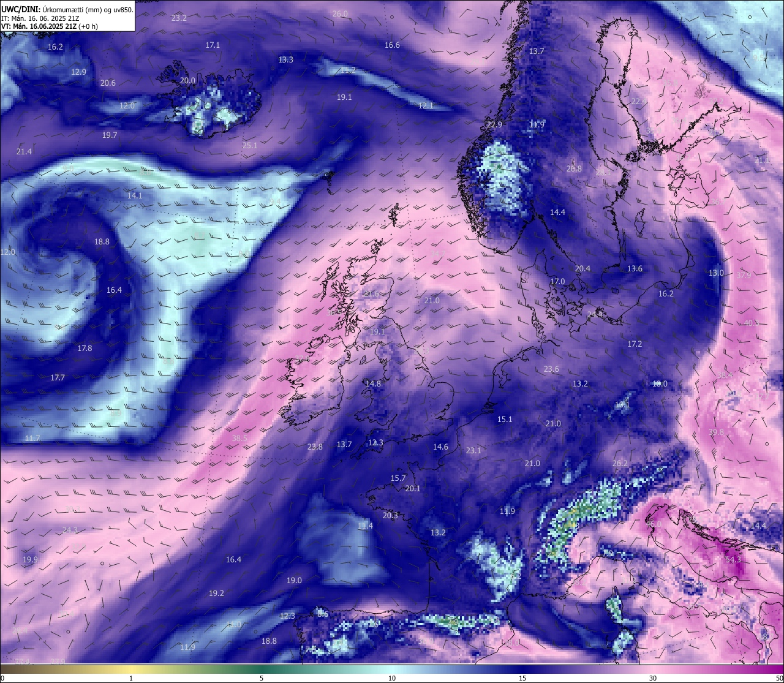The height and width of the screenshot is (683, 784).
Task: Click the 14.6 value over English Channel
Action: [440, 447]
